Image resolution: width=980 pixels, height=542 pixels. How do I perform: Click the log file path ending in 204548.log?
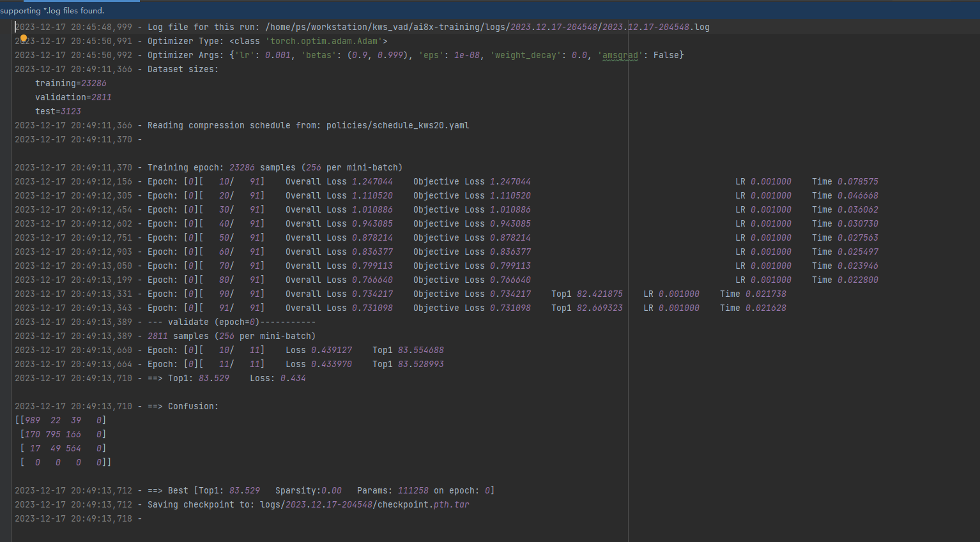[487, 27]
